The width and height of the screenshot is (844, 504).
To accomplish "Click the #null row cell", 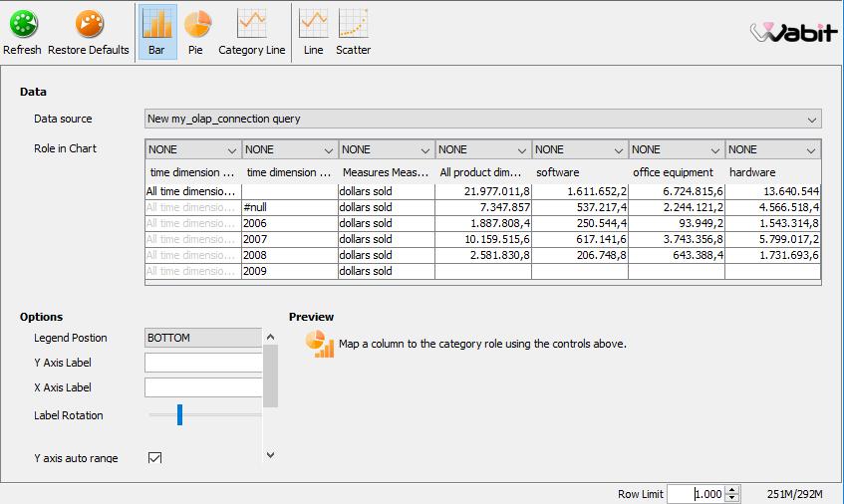I will click(x=290, y=207).
